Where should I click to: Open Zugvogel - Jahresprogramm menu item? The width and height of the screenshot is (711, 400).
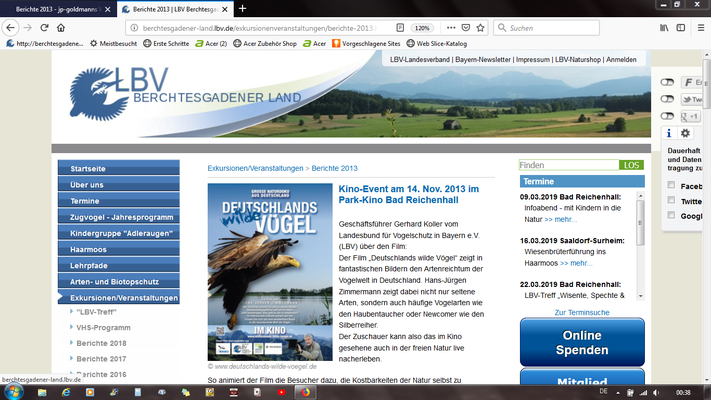click(119, 216)
